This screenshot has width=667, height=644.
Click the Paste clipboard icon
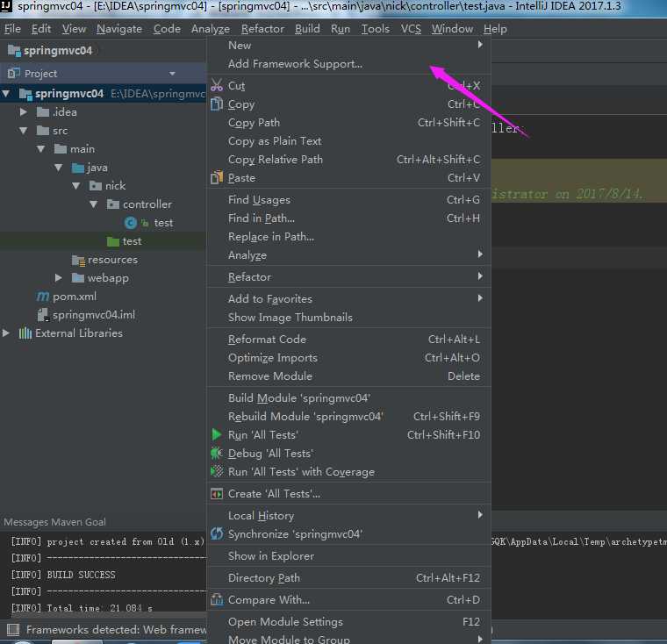(x=217, y=177)
